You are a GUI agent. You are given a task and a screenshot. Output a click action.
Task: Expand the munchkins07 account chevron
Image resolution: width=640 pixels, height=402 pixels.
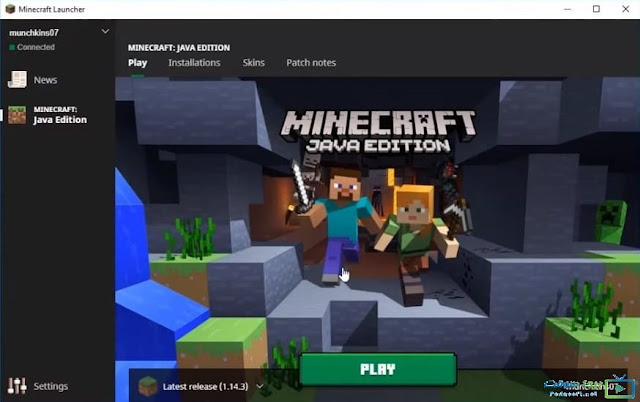[105, 31]
